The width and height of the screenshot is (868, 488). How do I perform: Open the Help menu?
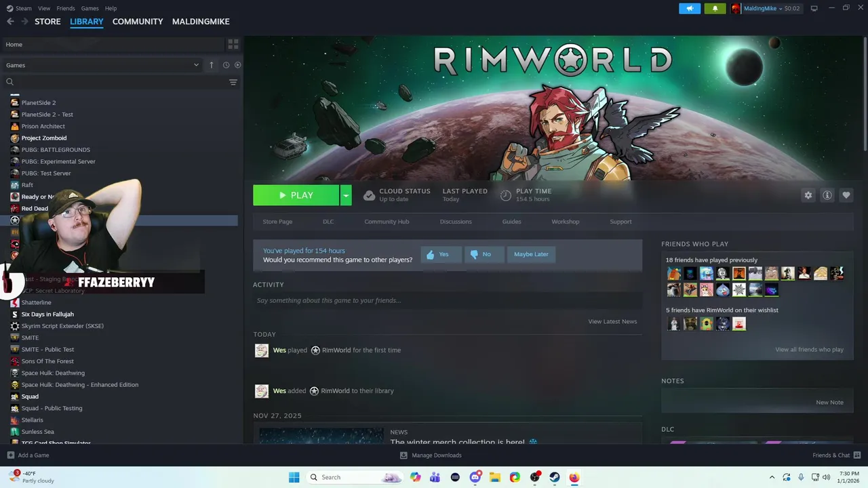pyautogui.click(x=111, y=8)
